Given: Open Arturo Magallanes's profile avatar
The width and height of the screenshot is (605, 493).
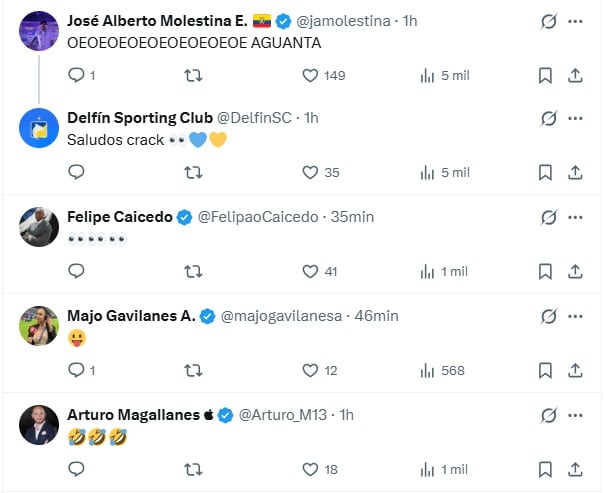Looking at the screenshot, I should point(39,424).
